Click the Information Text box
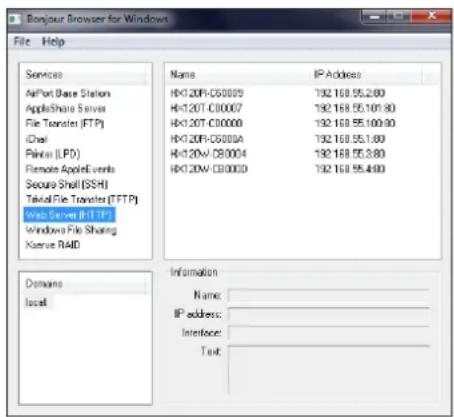454x417 pixels. click(329, 369)
